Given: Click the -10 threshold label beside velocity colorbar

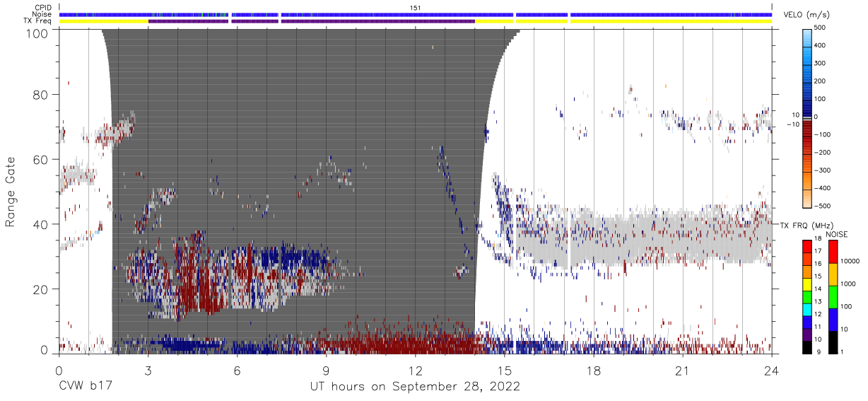Looking at the screenshot, I should point(792,125).
